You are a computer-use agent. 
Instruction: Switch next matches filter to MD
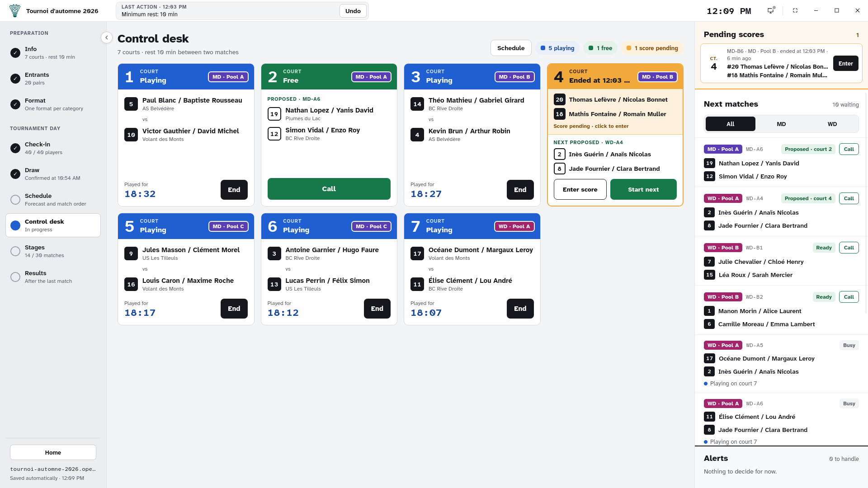(x=781, y=124)
